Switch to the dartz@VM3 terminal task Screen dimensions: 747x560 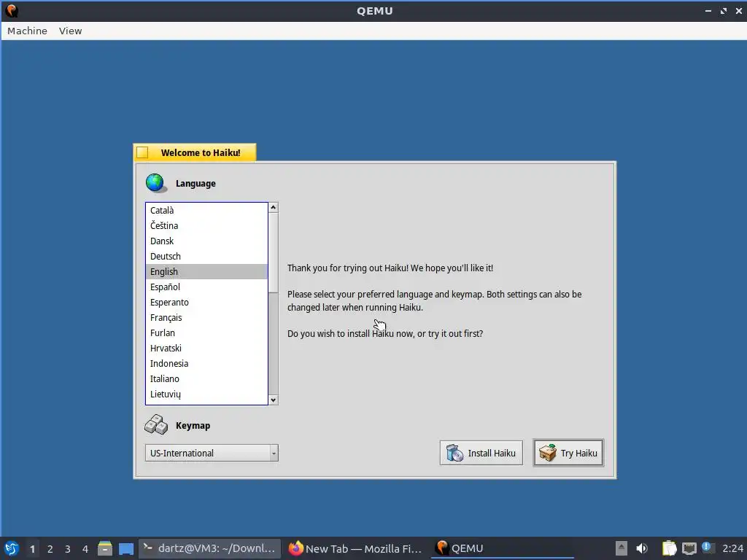tap(209, 548)
